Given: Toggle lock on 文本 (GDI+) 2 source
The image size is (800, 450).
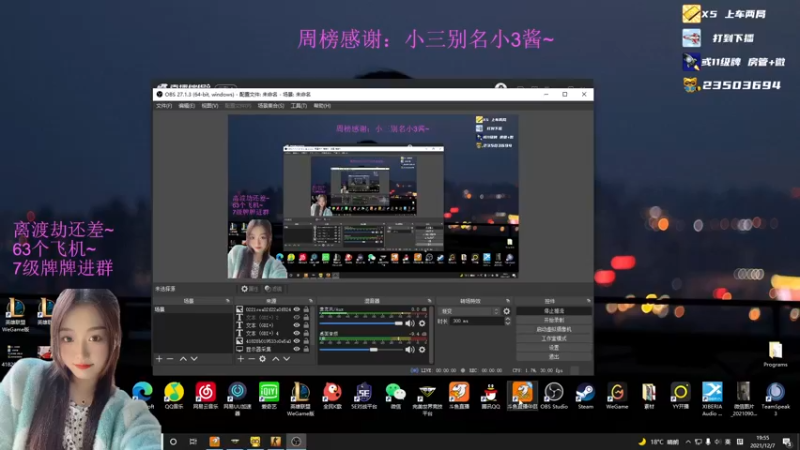Looking at the screenshot, I should point(306,317).
